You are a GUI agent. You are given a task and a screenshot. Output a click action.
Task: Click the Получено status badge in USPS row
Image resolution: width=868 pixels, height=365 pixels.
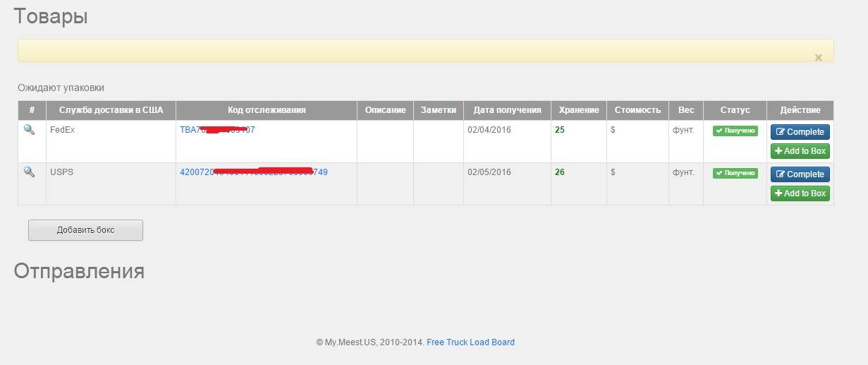(x=735, y=173)
